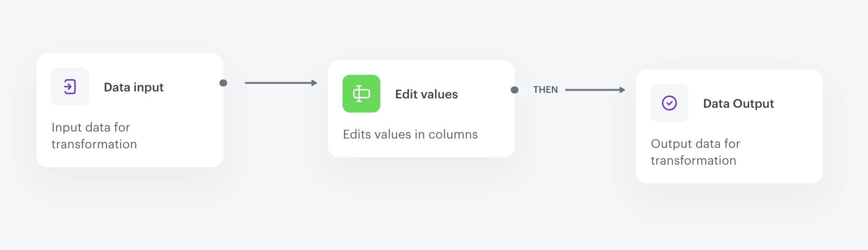868x250 pixels.
Task: Click the "Input data for transformation" description
Action: click(94, 136)
